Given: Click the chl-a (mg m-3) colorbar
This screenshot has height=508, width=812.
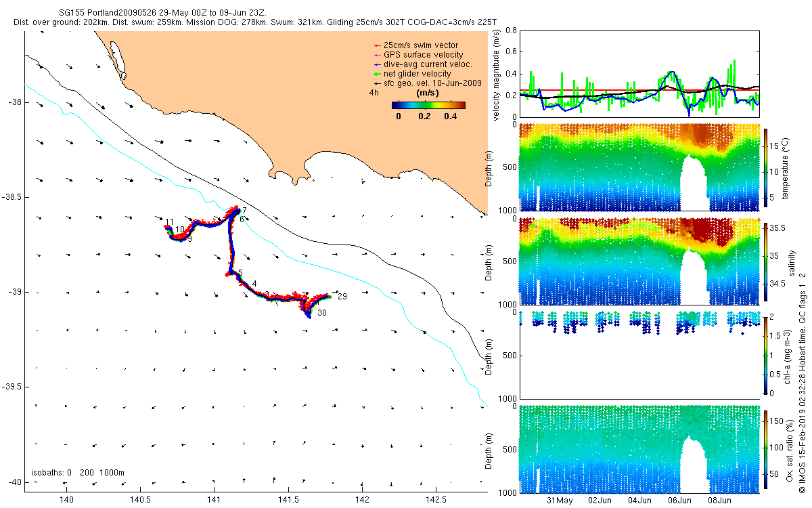Looking at the screenshot, I should point(765,355).
